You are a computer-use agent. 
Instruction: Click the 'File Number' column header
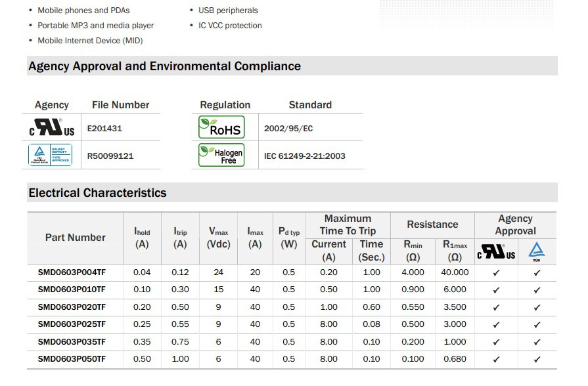coord(120,105)
